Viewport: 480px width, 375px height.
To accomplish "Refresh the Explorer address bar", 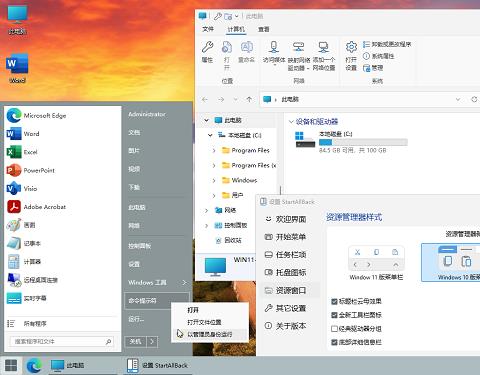I will pos(474,99).
